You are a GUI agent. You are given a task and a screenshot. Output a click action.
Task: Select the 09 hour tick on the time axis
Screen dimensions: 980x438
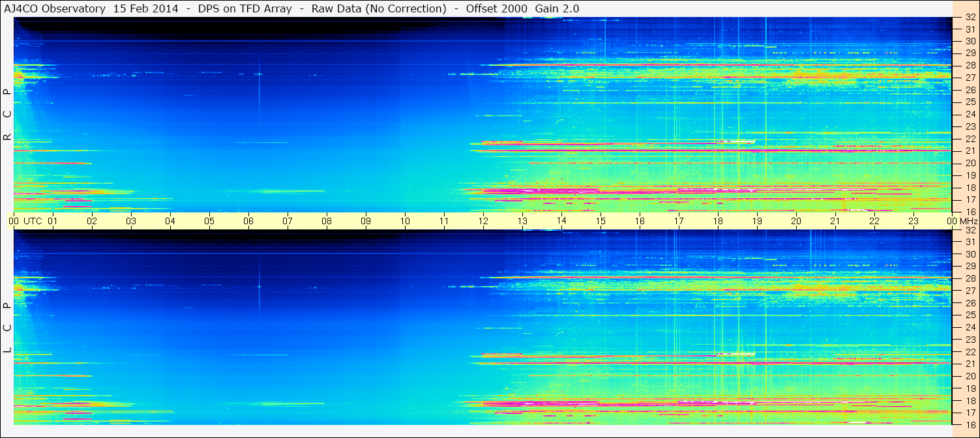[x=366, y=221]
